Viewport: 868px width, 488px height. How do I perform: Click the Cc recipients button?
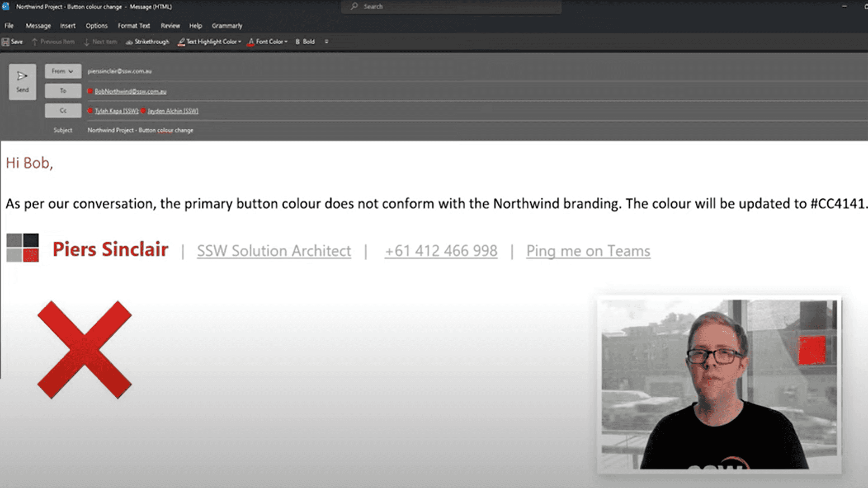(x=63, y=111)
